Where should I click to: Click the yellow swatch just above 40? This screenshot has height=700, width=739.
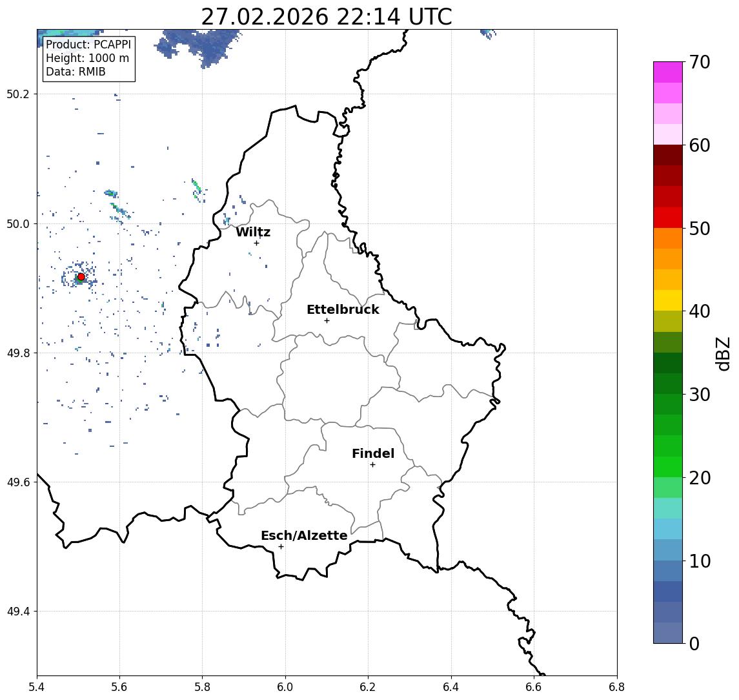point(668,300)
